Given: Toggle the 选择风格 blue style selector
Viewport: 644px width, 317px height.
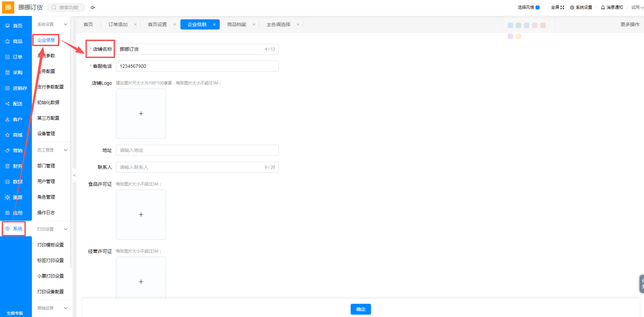Looking at the screenshot, I should pos(538,7).
